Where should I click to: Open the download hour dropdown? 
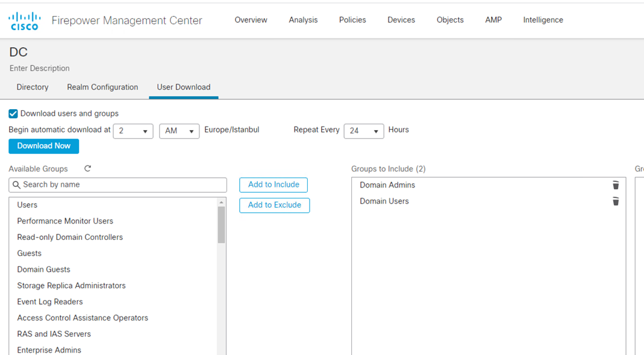(x=133, y=131)
